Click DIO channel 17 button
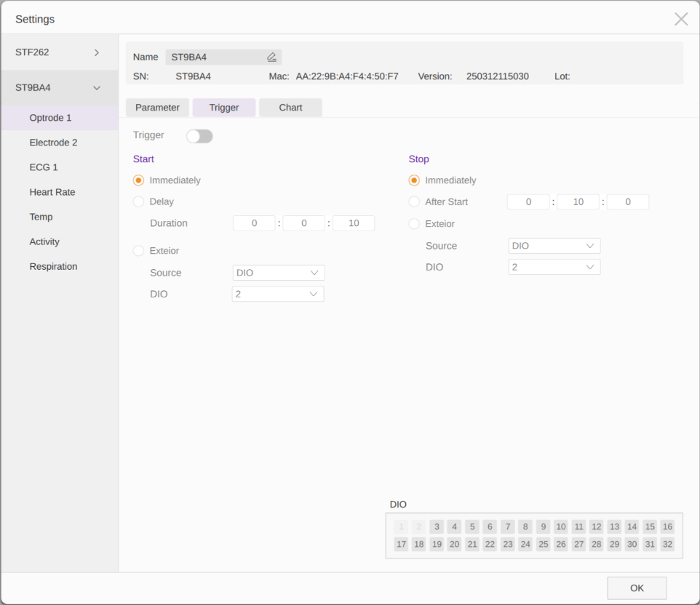700x605 pixels. pos(402,545)
